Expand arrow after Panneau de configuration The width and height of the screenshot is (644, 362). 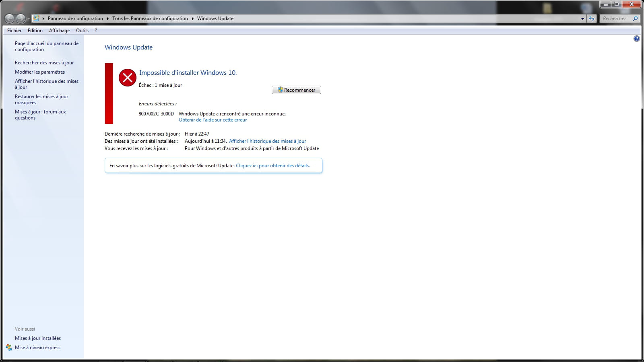point(107,19)
